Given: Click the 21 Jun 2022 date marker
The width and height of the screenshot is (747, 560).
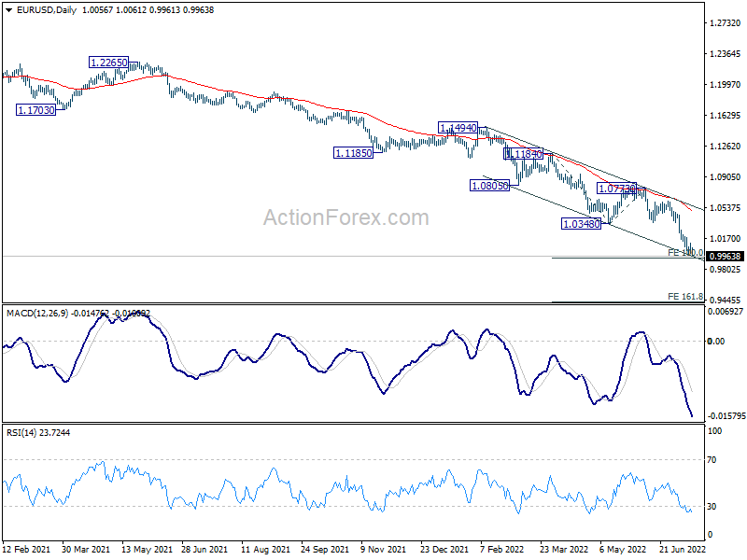Looking at the screenshot, I should [x=683, y=549].
